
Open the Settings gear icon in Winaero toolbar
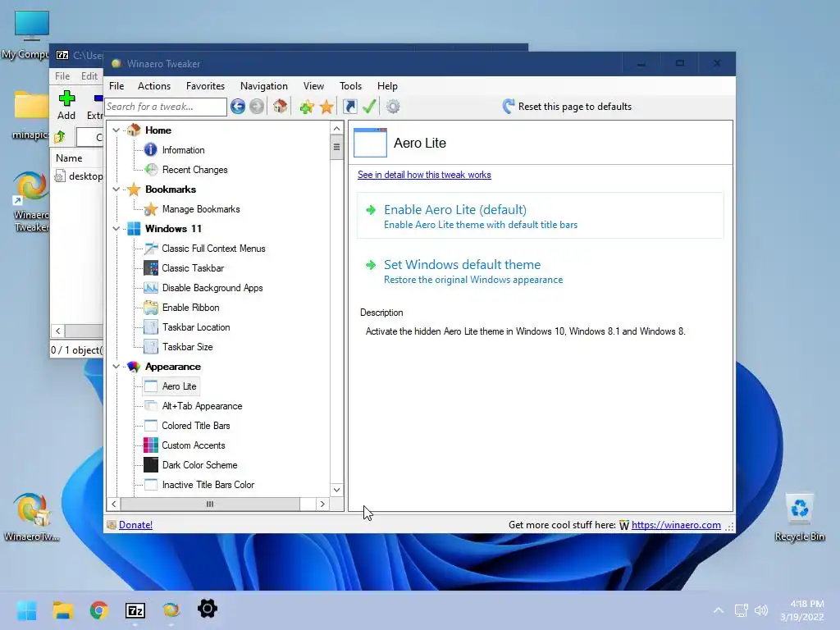(393, 107)
